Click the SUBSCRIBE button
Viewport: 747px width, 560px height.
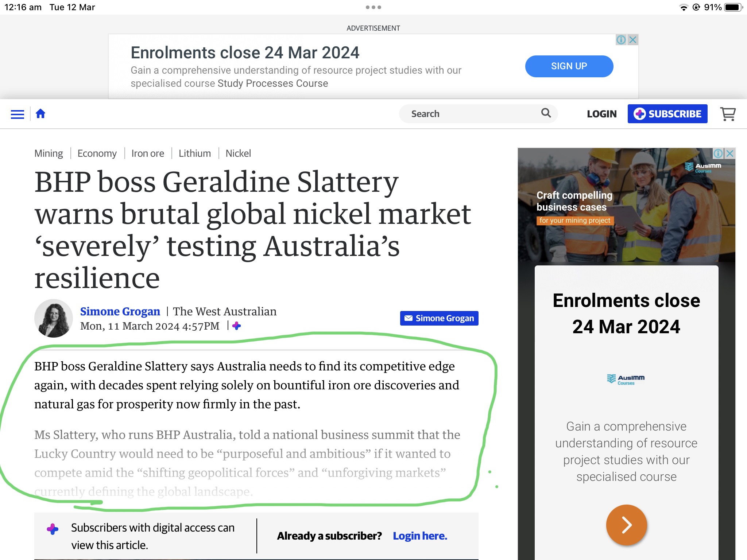667,114
